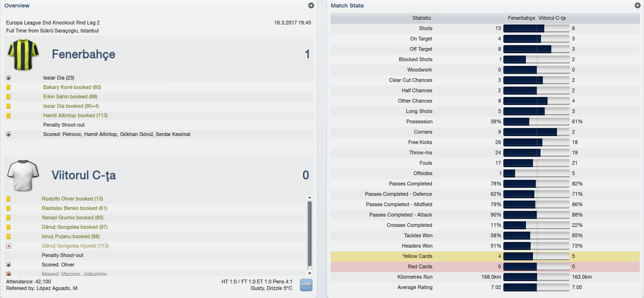Image resolution: width=644 pixels, height=298 pixels.
Task: Open the Overview panel dropdown arrow
Action: pyautogui.click(x=311, y=6)
